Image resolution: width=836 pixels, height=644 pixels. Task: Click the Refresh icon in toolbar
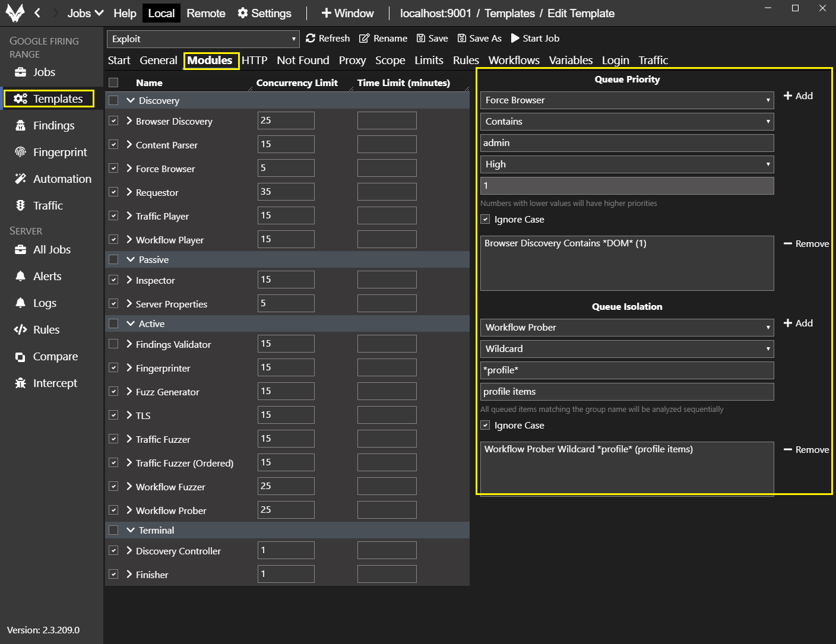[x=311, y=39]
